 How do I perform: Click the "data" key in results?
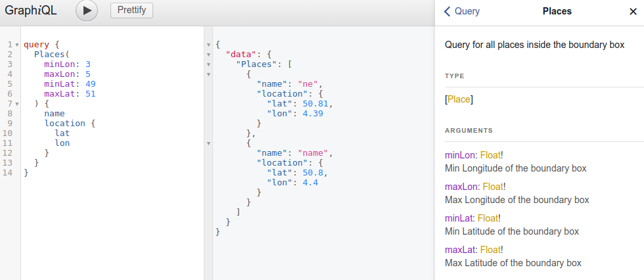[x=241, y=54]
